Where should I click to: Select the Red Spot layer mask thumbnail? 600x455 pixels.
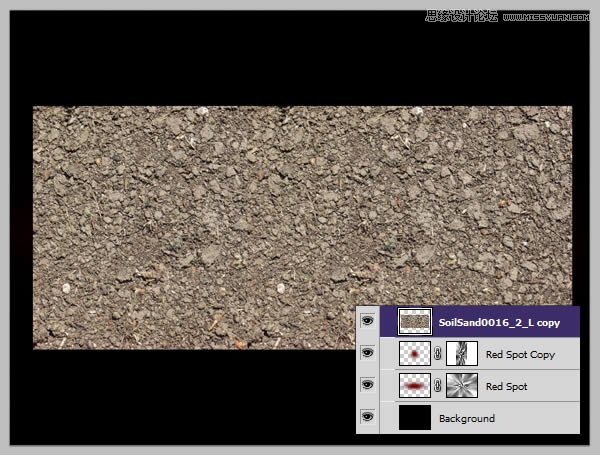tap(462, 386)
